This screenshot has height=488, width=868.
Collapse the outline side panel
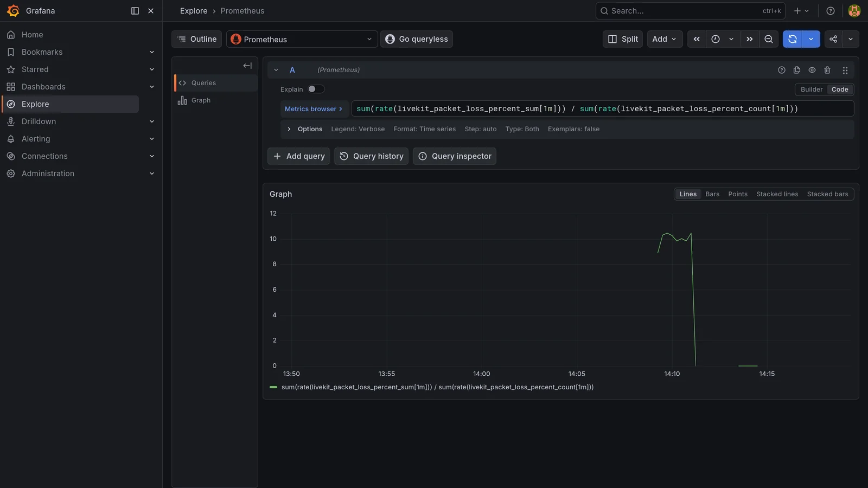(x=247, y=66)
